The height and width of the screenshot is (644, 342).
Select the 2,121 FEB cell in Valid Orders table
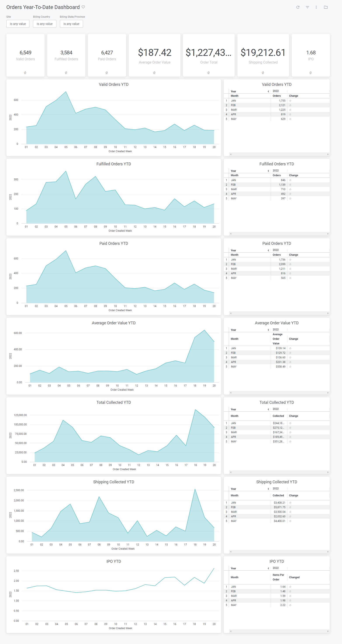(x=279, y=105)
